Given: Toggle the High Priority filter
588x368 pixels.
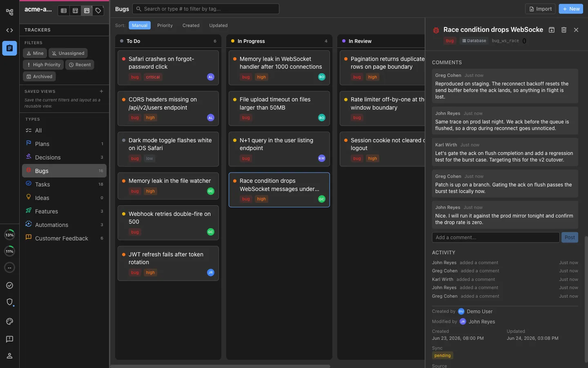Looking at the screenshot, I should 43,65.
